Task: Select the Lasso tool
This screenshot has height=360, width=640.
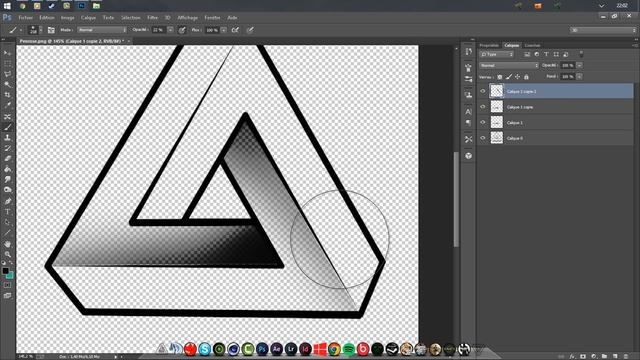Action: click(7, 74)
